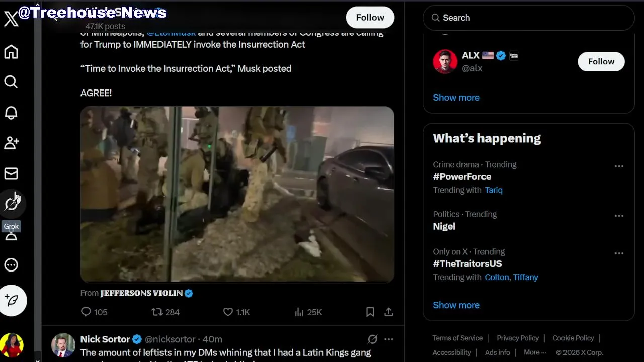The height and width of the screenshot is (362, 644).
Task: Share the Insurrection Act post
Action: [x=389, y=312]
